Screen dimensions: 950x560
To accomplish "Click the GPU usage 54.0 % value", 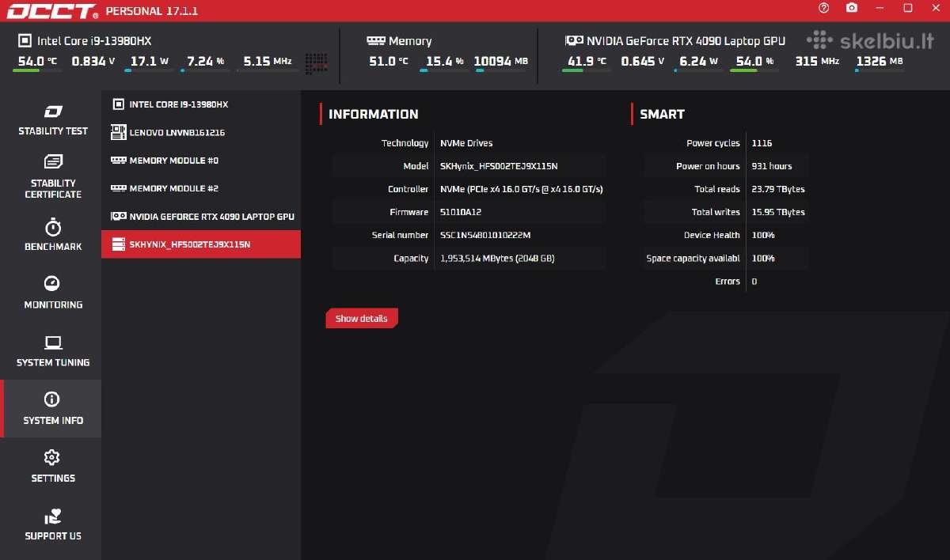I will coord(754,62).
